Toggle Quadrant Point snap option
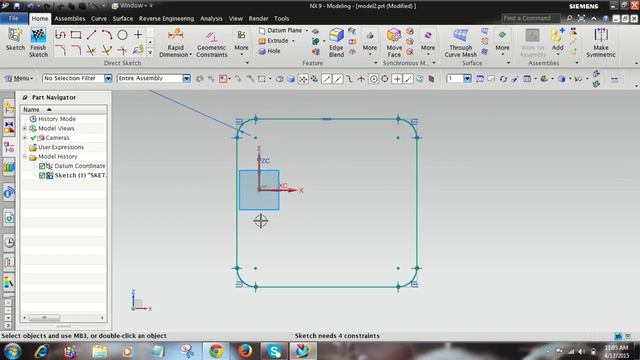The width and height of the screenshot is (640, 360). pos(384,79)
